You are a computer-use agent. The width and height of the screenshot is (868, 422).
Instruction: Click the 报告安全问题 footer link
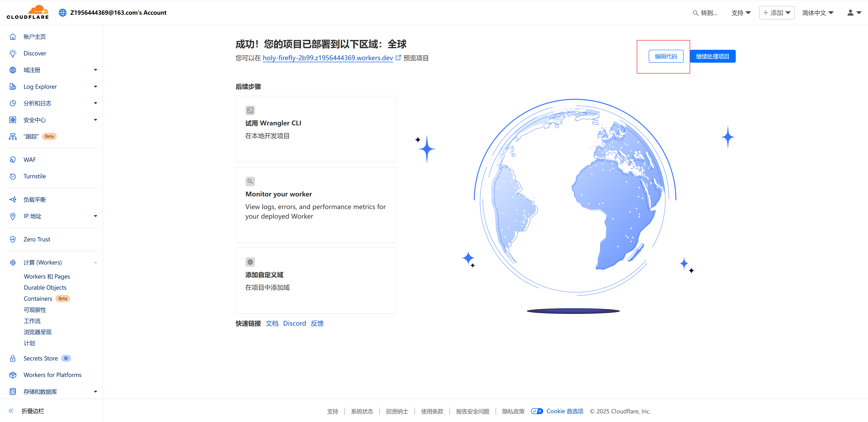click(472, 411)
